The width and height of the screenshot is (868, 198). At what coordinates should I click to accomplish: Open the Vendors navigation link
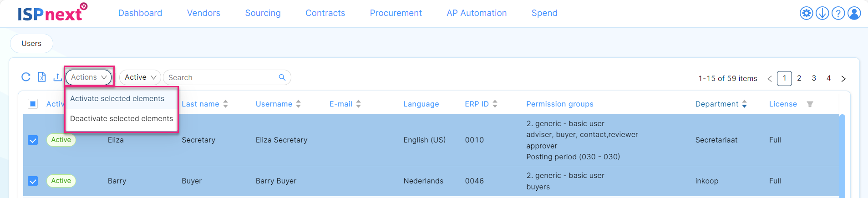[203, 13]
